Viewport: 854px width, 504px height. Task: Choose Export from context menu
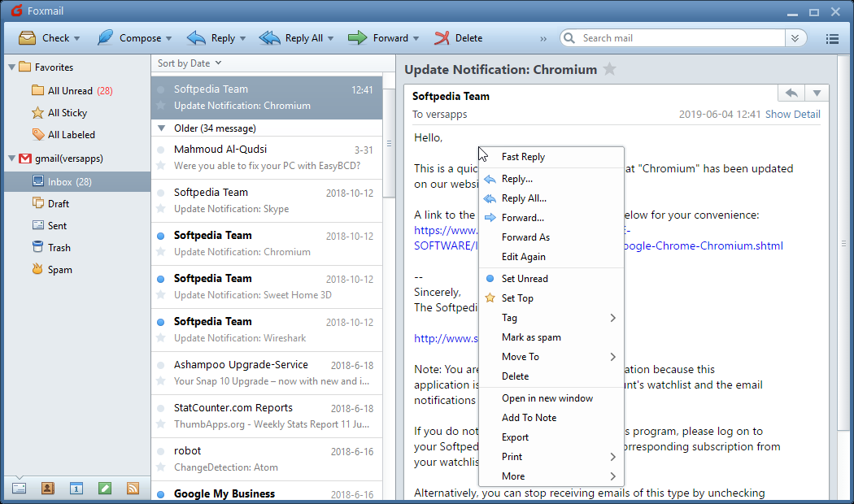pos(551,437)
